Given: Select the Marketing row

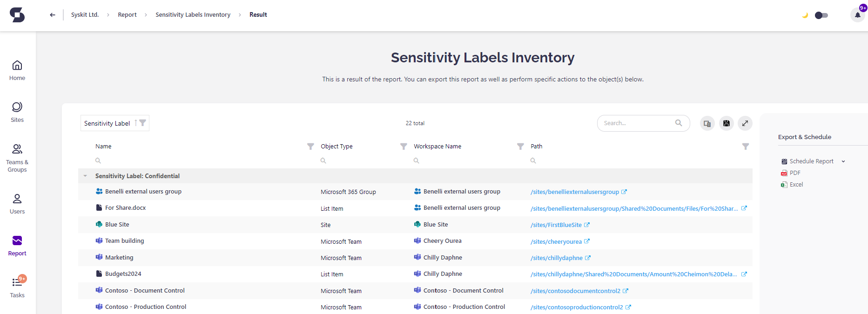Looking at the screenshot, I should click(x=415, y=257).
